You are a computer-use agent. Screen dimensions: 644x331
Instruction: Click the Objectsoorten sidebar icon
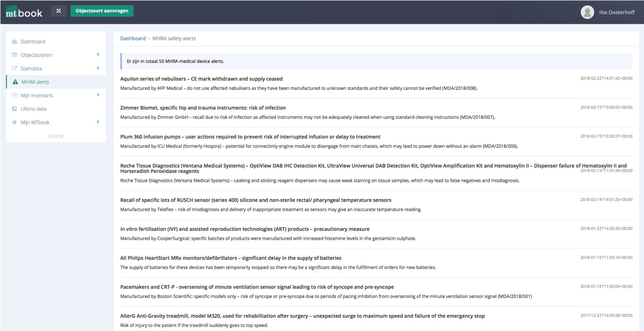click(x=15, y=55)
